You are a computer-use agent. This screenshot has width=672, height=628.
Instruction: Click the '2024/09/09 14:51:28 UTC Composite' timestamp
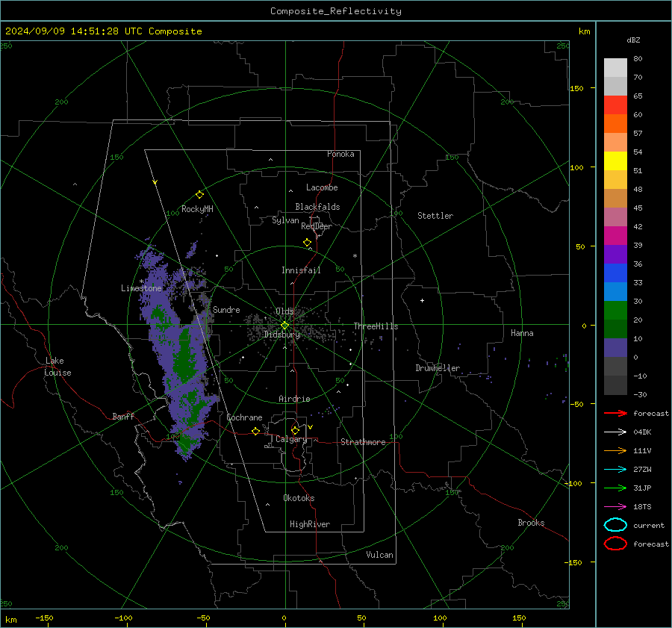pyautogui.click(x=103, y=31)
